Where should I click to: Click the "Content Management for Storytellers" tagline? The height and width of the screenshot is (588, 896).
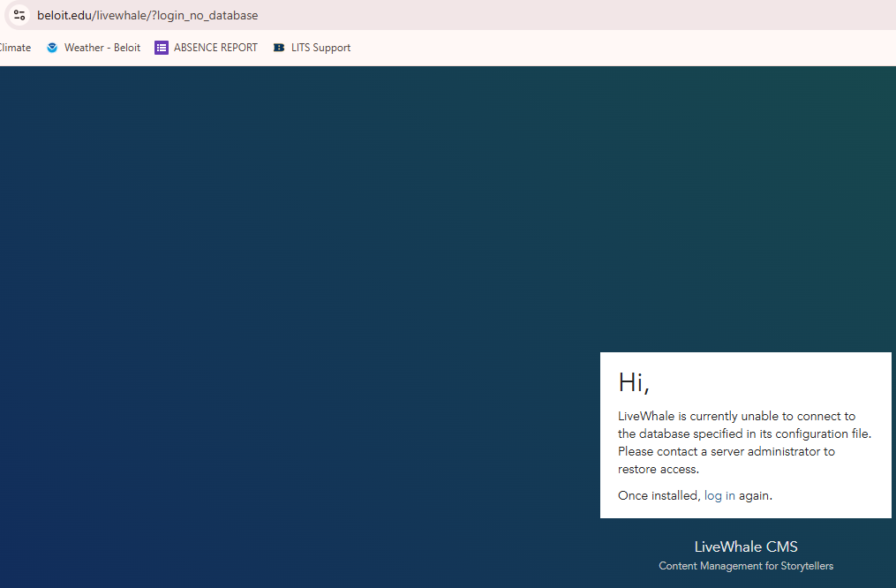pos(746,566)
